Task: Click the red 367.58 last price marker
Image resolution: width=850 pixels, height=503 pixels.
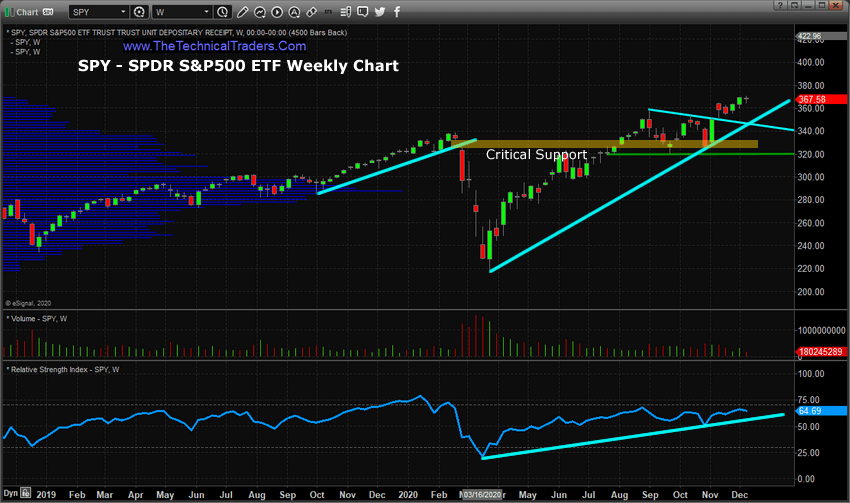Action: (x=821, y=99)
